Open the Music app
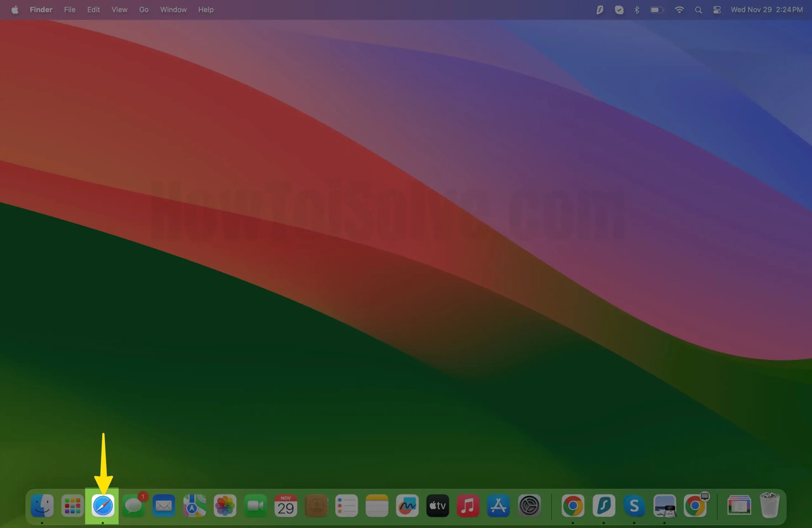Screen dimensions: 812x528 tap(468, 505)
